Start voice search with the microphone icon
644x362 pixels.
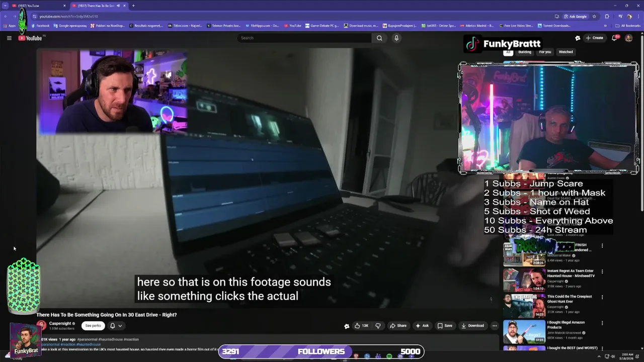click(396, 38)
